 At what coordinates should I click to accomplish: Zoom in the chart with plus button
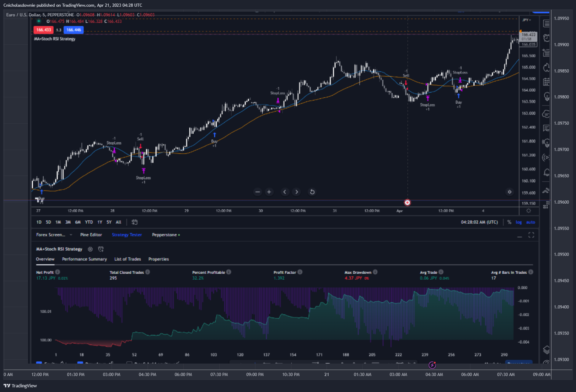click(x=269, y=192)
